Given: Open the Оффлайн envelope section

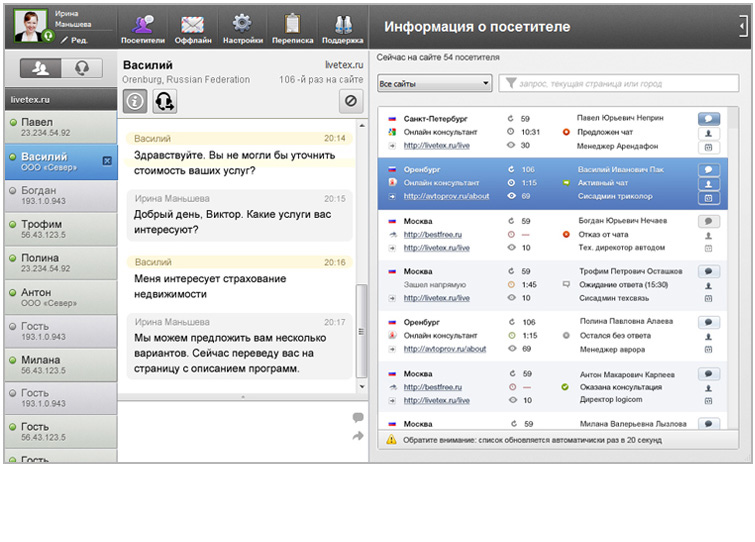Looking at the screenshot, I should coord(193,27).
